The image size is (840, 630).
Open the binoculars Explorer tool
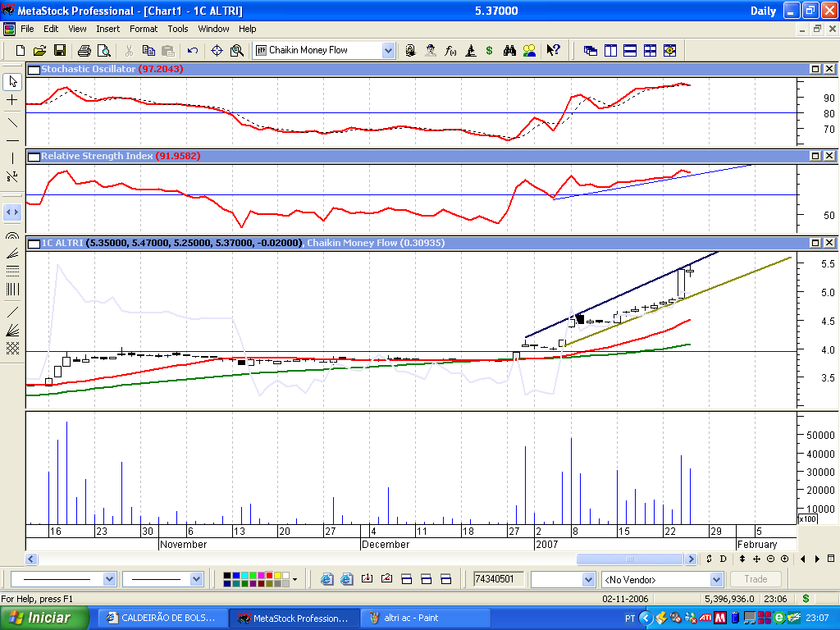509,50
